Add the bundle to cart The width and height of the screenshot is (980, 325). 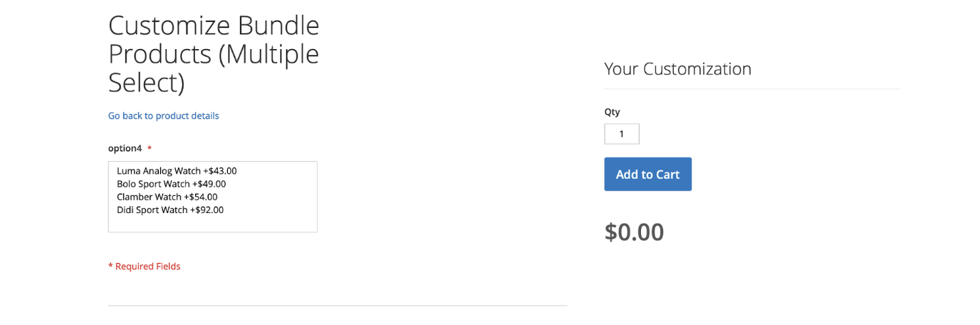[648, 174]
